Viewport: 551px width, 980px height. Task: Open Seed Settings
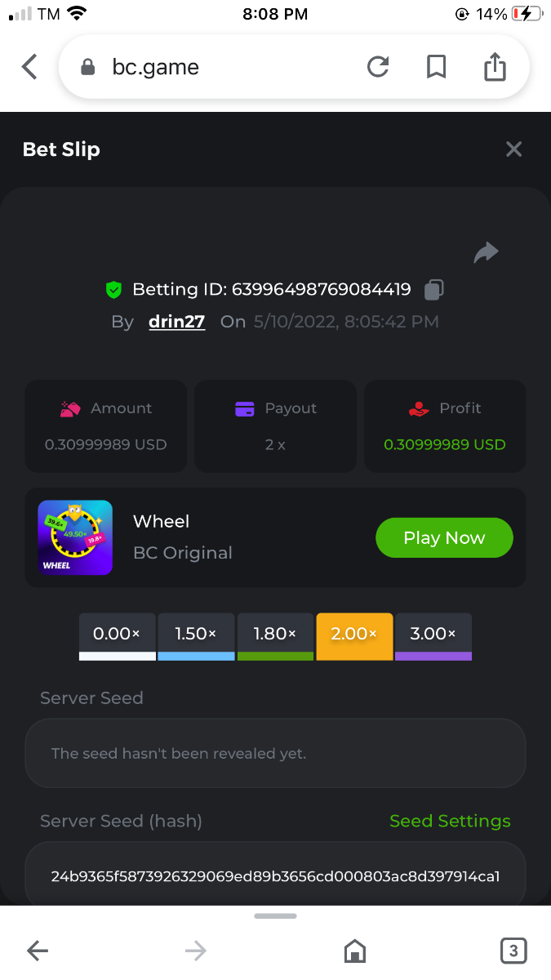[x=450, y=821]
